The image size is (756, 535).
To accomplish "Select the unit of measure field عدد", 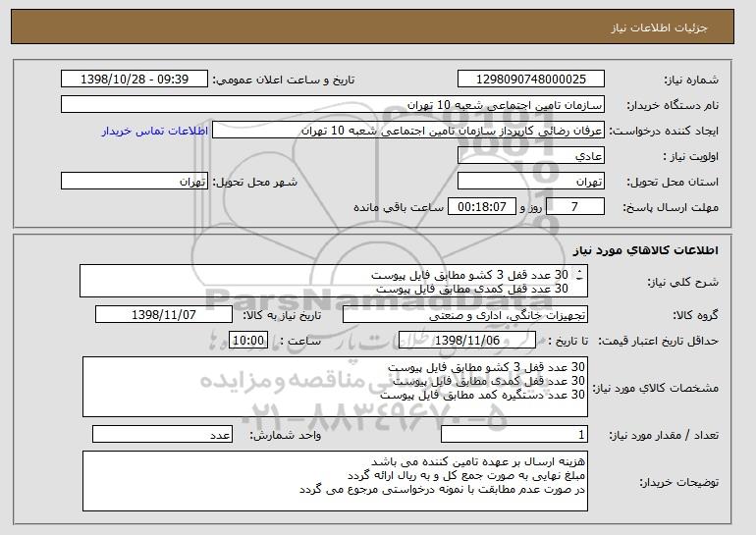I will [162, 435].
